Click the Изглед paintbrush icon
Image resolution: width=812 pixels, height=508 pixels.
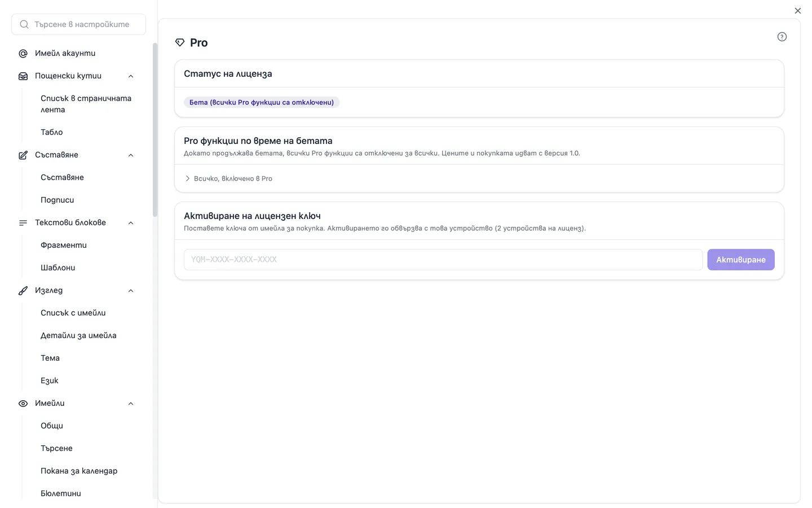click(x=23, y=290)
